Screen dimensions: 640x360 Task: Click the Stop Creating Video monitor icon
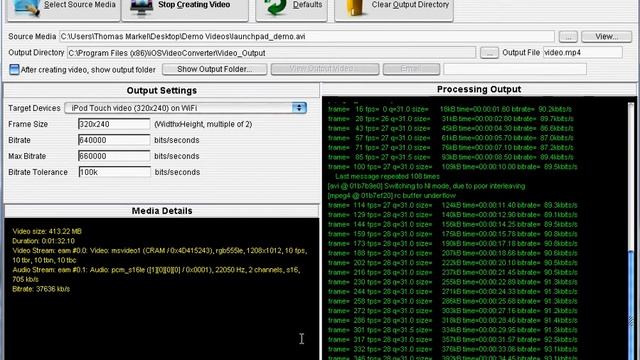pos(141,7)
